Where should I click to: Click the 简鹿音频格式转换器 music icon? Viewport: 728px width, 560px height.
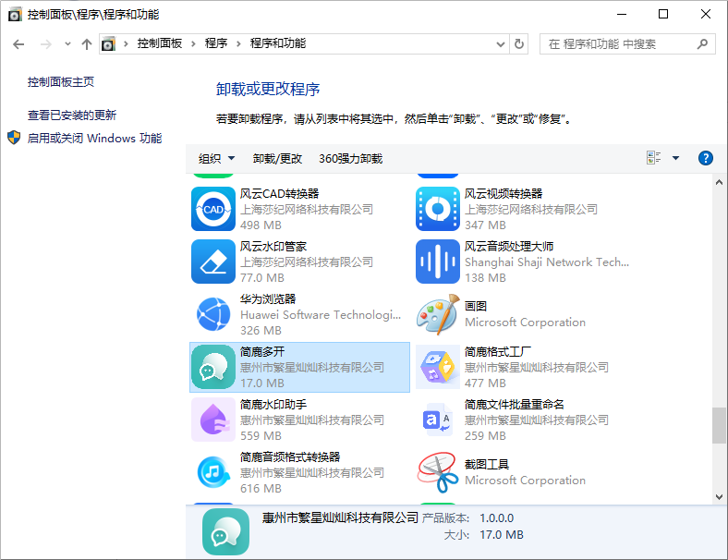tap(213, 472)
